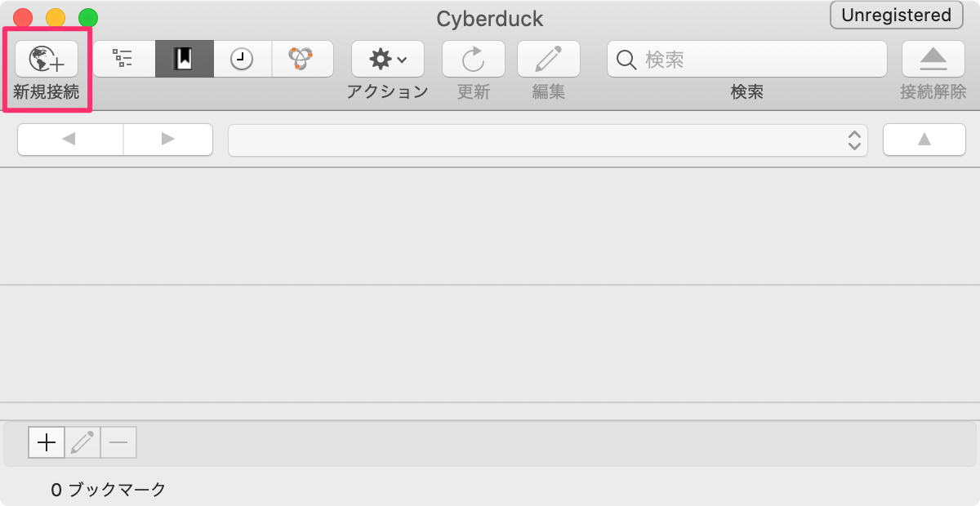Remove bookmark with the minus button
This screenshot has height=506, width=980.
(x=118, y=442)
